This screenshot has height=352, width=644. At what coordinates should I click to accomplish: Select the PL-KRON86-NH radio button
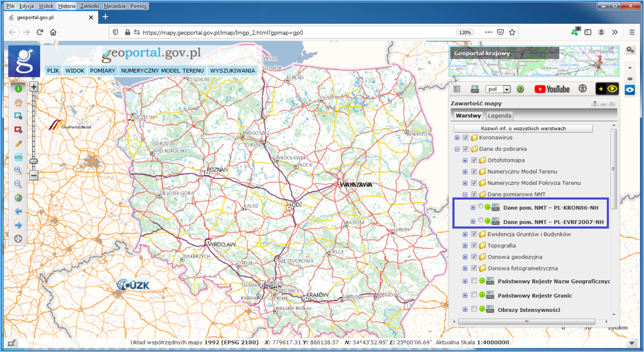[480, 206]
